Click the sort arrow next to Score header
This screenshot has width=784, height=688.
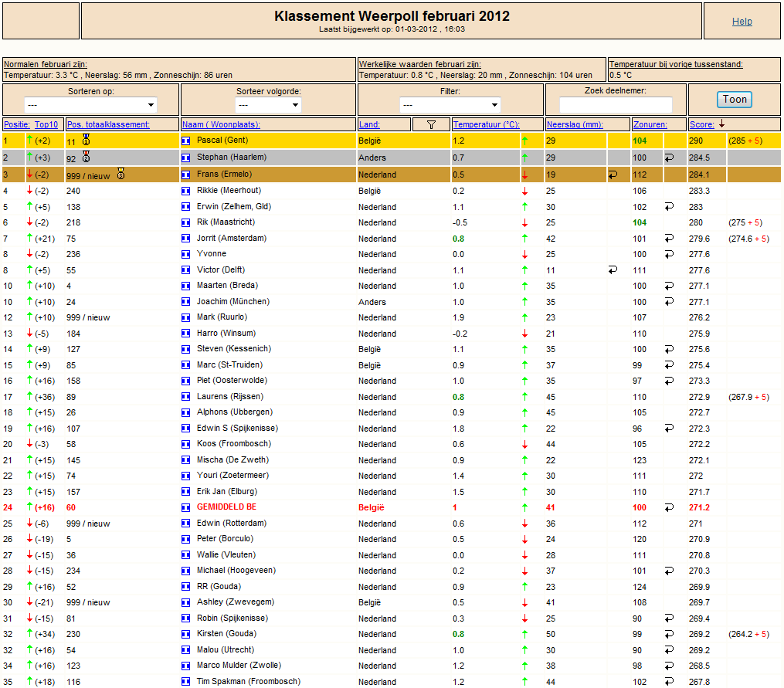722,124
